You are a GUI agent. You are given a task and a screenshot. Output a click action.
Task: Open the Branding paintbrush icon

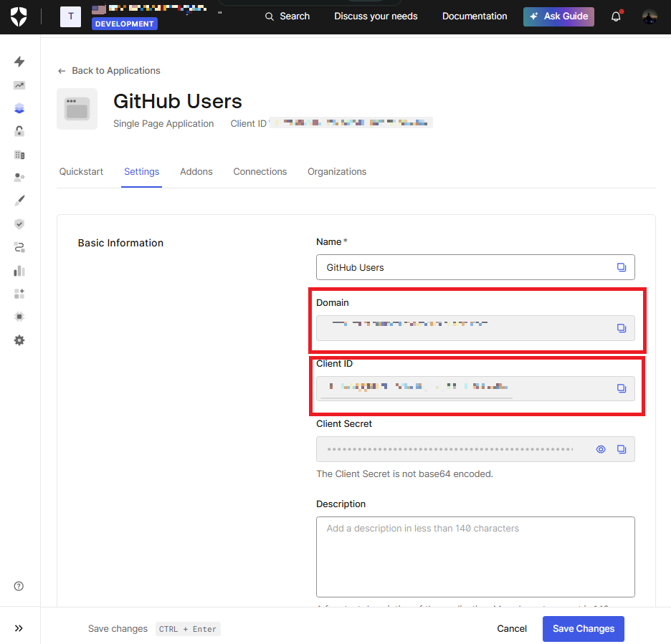19,201
